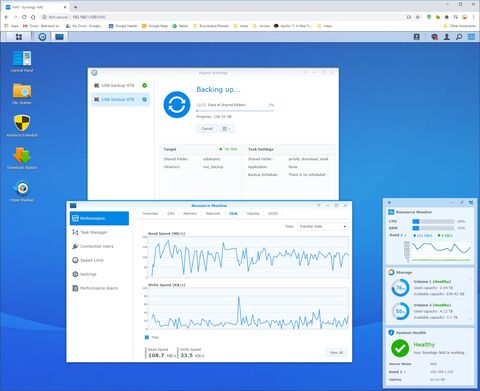
Task: Open the DSM Main Menu grid icon
Action: 19,37
